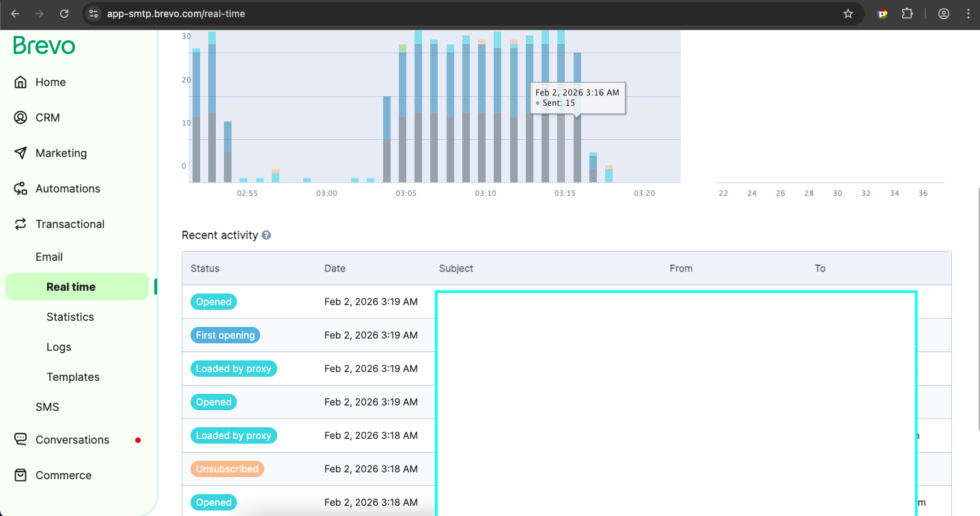Screen dimensions: 980x516
Task: Click the Unsubscribed status badge
Action: point(227,469)
